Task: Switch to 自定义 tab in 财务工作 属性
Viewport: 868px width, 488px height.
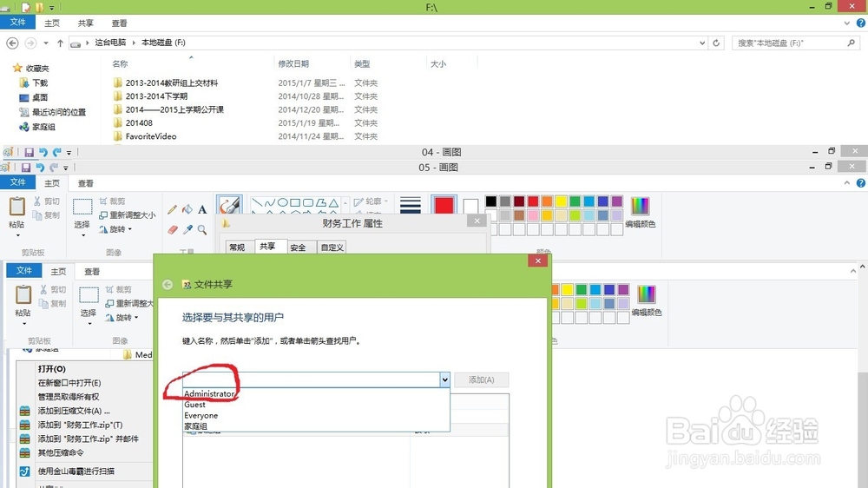Action: (332, 247)
